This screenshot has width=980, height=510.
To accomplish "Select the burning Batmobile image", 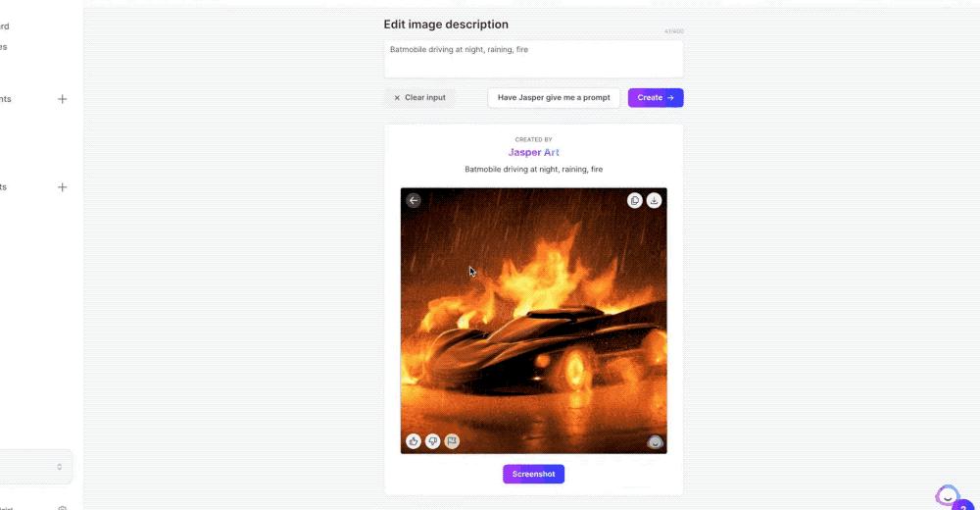I will pos(534,321).
